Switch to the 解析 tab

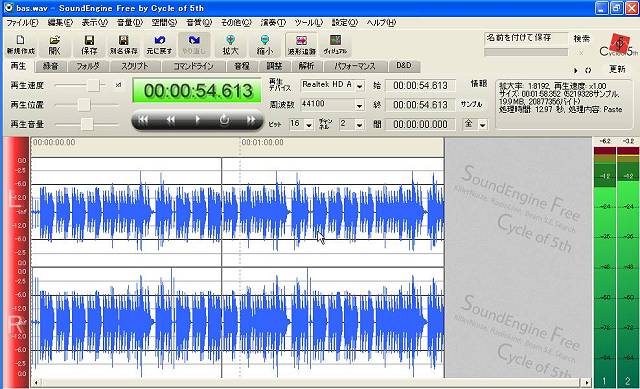(x=307, y=66)
